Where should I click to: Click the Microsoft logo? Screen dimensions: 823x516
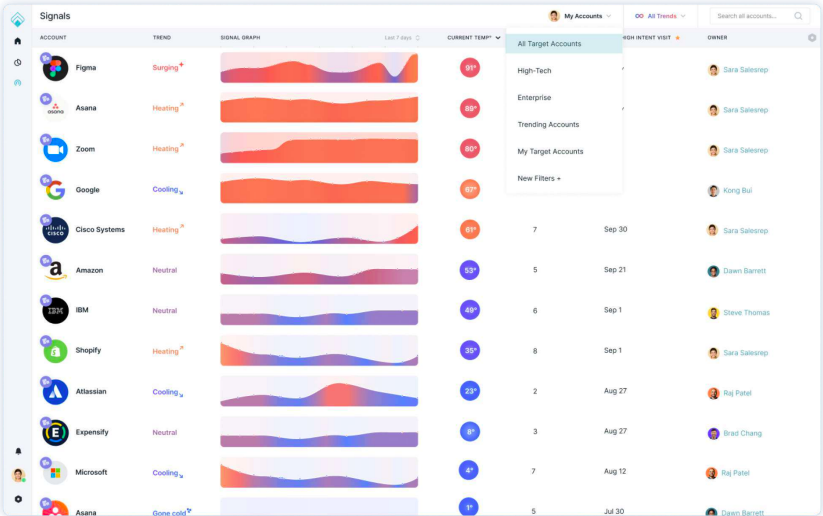56,473
